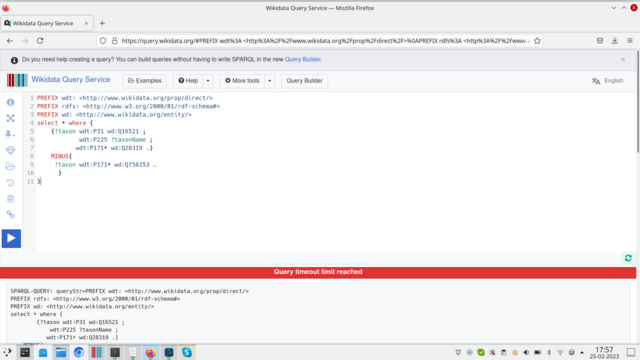Click the More tools button
Screen dimensions: 640x360
click(x=242, y=81)
